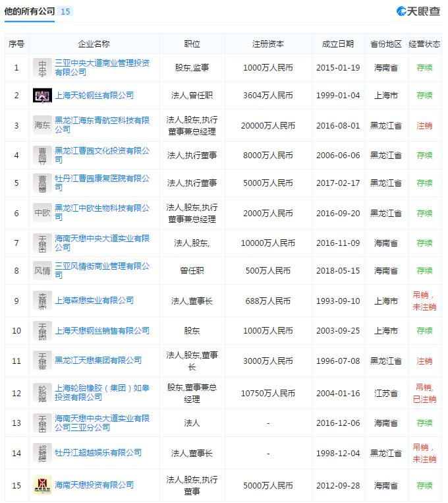Click the date 2012-09-28
The image size is (448, 503).
coord(338,485)
